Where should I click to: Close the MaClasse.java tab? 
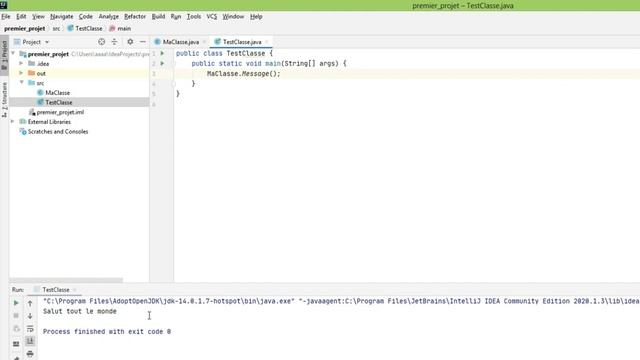204,42
